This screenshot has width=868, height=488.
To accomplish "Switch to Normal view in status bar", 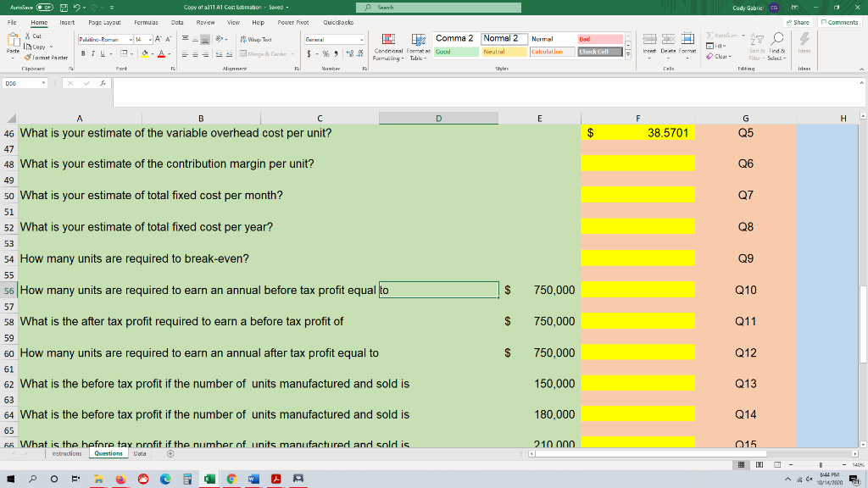I will [741, 465].
